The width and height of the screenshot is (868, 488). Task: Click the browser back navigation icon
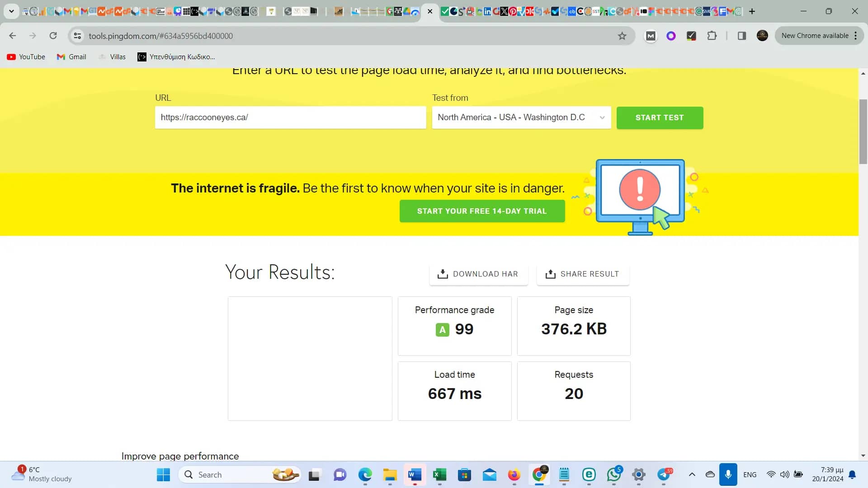(13, 36)
